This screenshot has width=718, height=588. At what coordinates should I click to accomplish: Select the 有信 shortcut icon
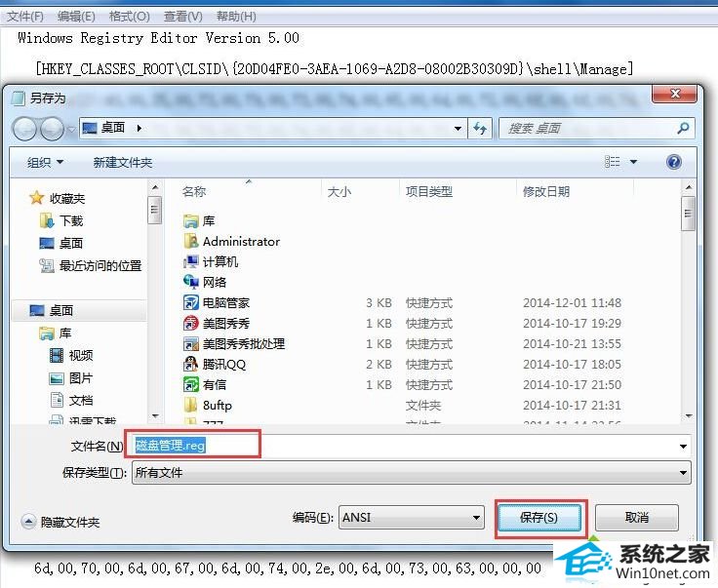190,384
